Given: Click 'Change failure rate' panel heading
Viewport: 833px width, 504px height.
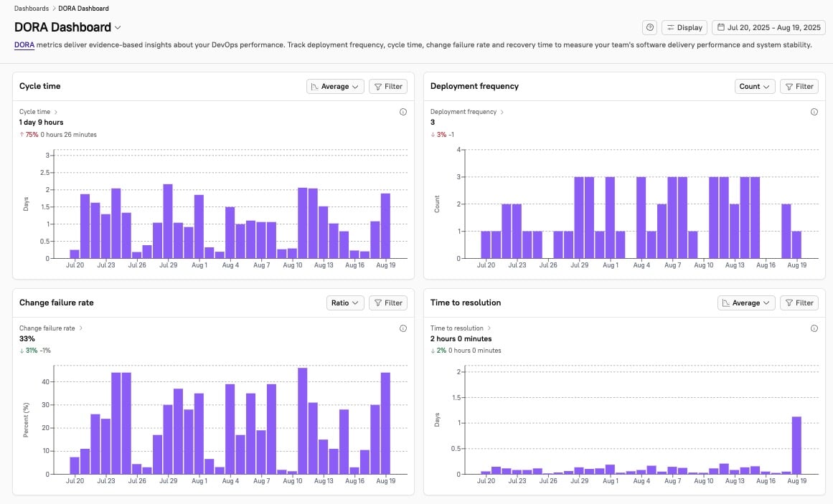Looking at the screenshot, I should [56, 303].
